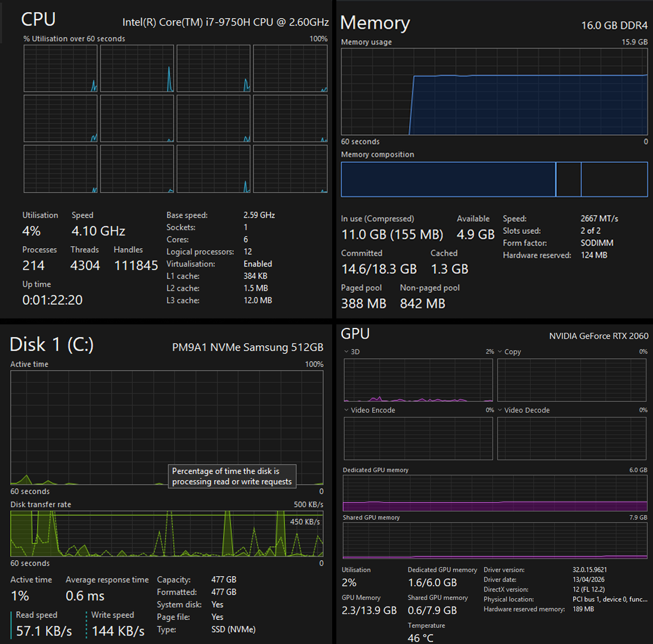Click the Memory usage graph

[494, 91]
